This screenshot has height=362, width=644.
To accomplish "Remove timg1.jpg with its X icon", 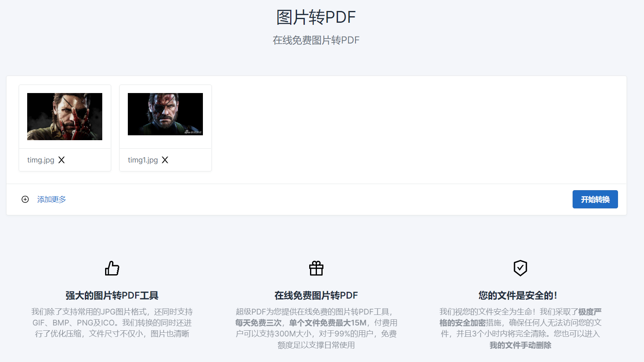I will point(165,160).
